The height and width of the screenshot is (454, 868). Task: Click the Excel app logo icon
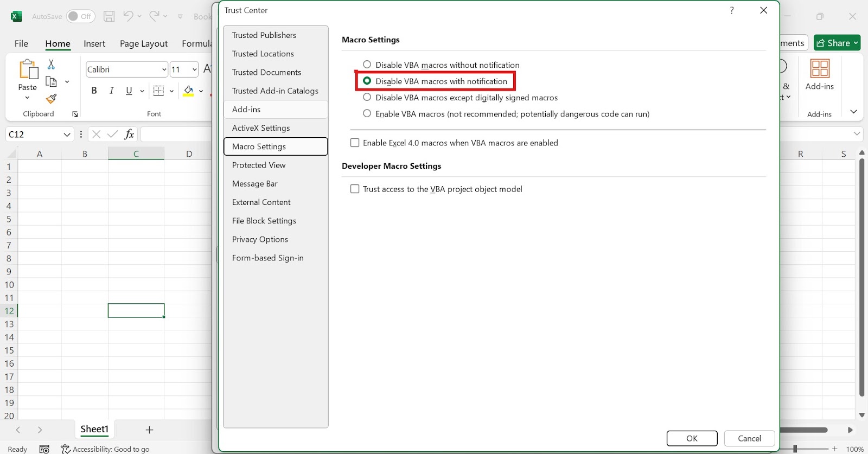[x=16, y=16]
